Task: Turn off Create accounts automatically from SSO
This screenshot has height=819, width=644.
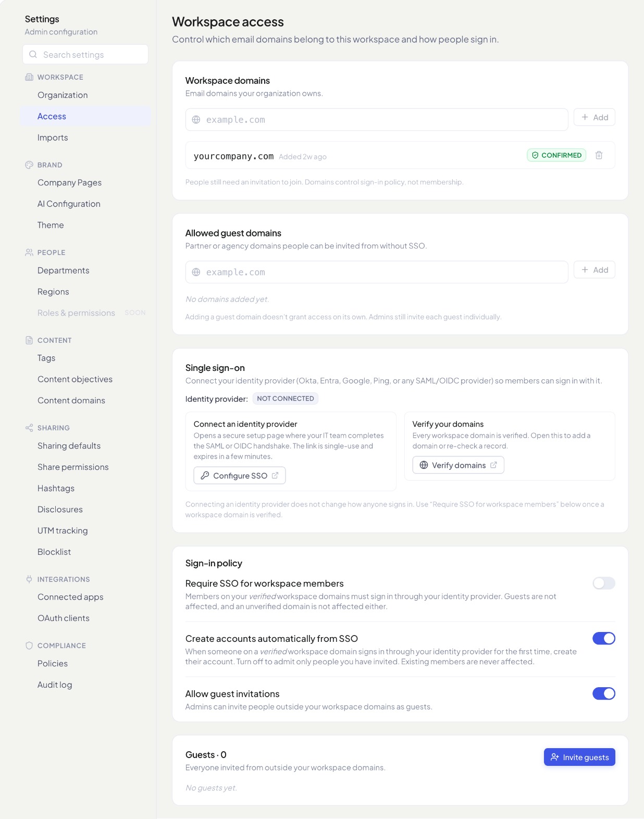Action: tap(604, 638)
